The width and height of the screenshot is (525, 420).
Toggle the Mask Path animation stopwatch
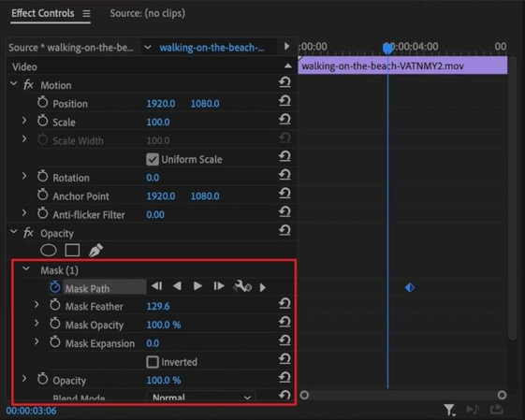[55, 287]
